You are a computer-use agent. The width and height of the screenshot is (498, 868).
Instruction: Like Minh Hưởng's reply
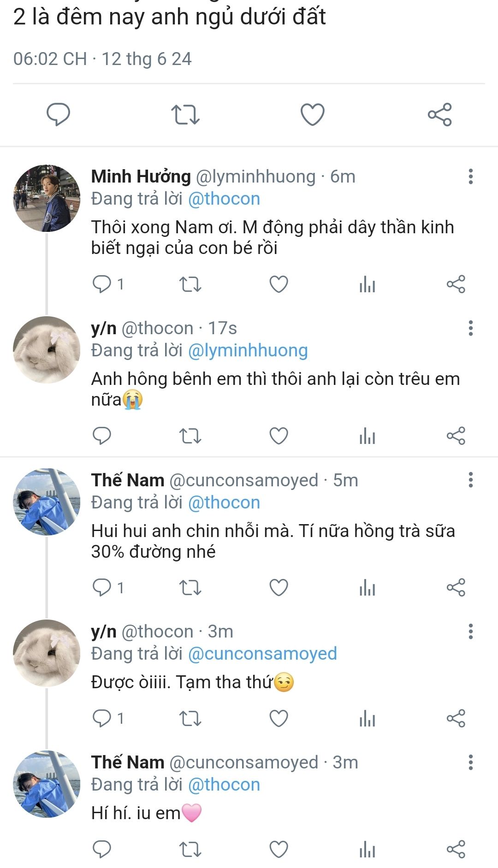279,284
